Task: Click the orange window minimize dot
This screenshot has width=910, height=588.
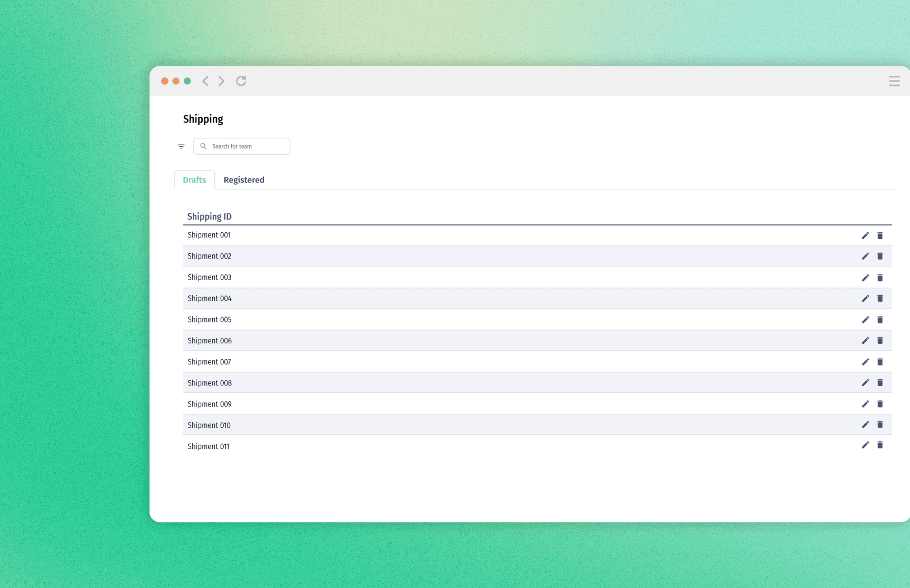Action: 176,81
